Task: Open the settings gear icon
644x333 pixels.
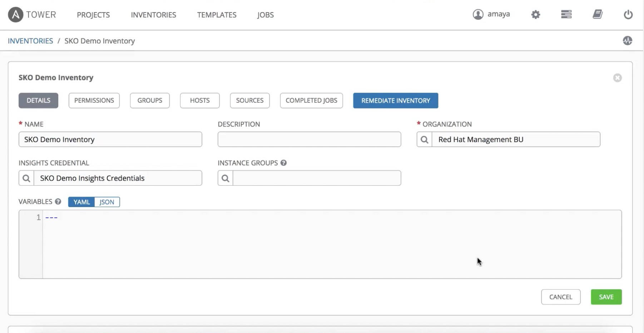Action: 535,15
